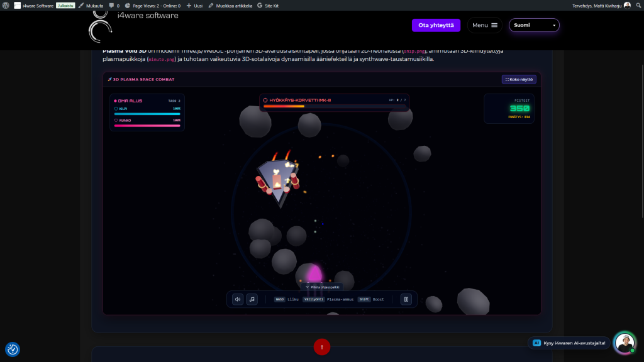The height and width of the screenshot is (362, 644).
Task: Click the Shift key hint
Action: coord(364,300)
